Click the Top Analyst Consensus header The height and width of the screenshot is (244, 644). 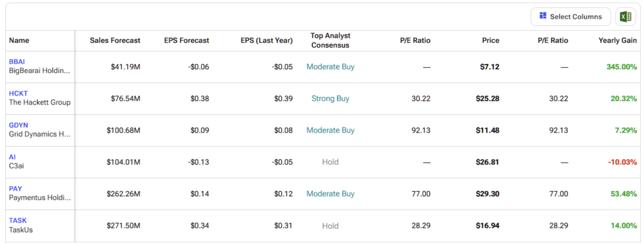click(x=330, y=41)
